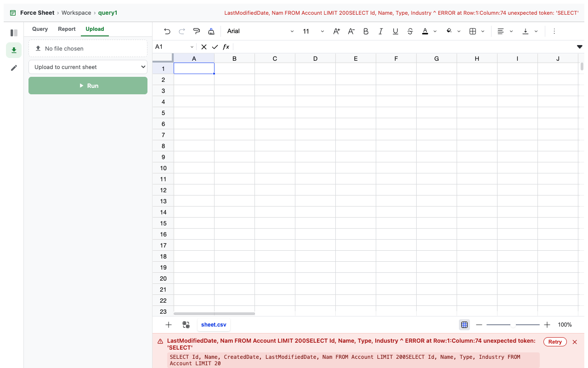The width and height of the screenshot is (588, 368).
Task: Toggle Underline formatting
Action: [396, 31]
